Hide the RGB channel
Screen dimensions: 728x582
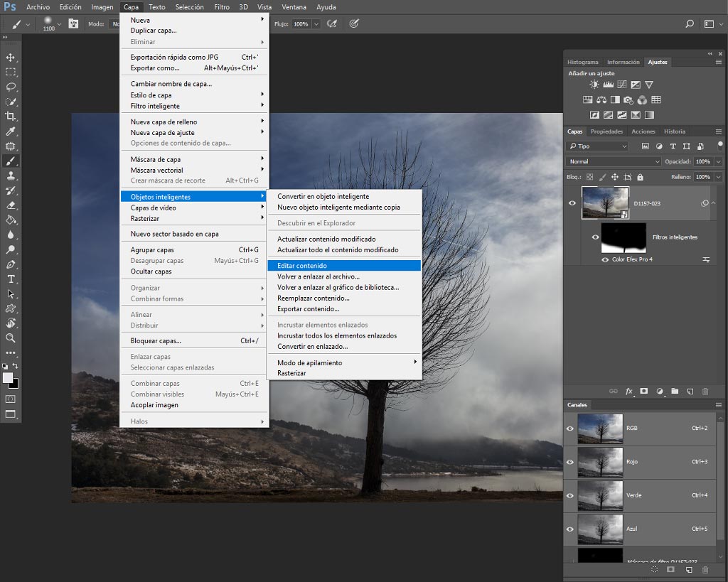coord(569,429)
